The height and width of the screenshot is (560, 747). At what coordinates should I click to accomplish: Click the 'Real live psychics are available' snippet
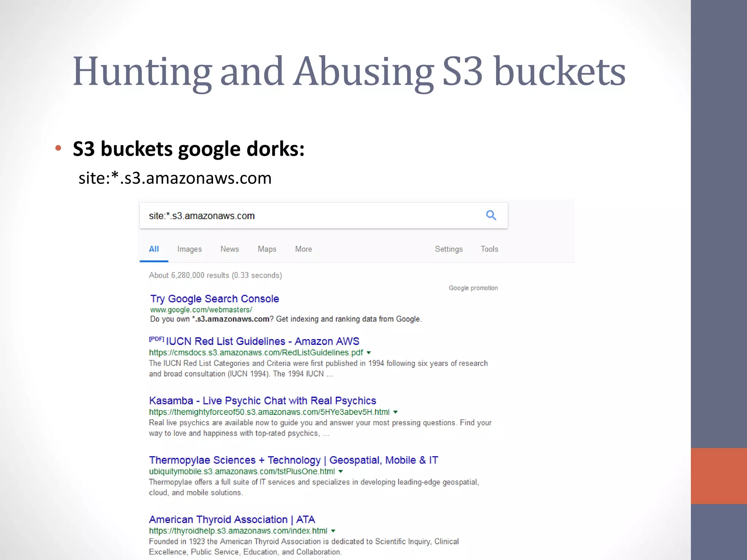coord(320,428)
